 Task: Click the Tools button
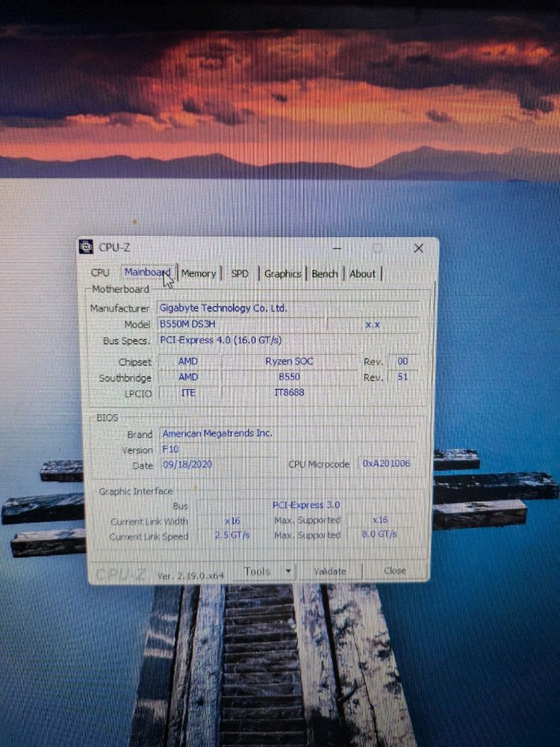pyautogui.click(x=257, y=571)
